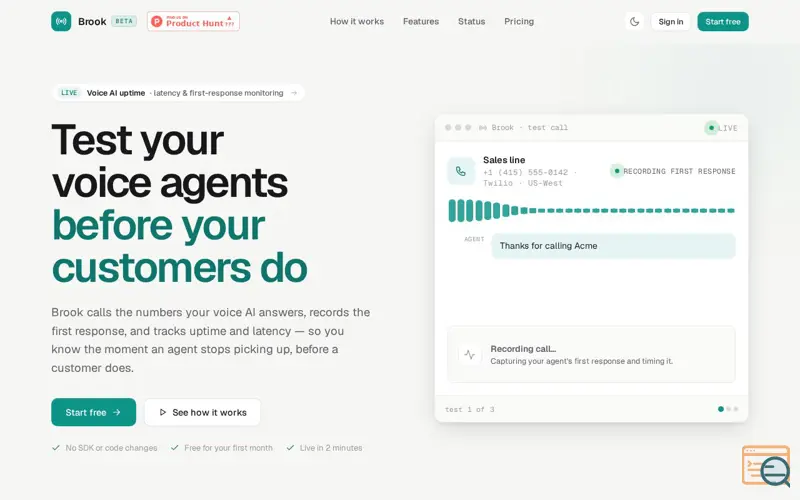Go to Features section
800x500 pixels.
click(421, 21)
